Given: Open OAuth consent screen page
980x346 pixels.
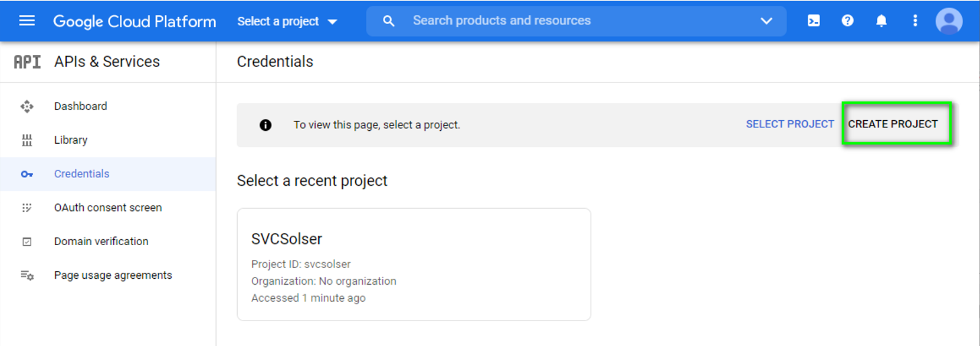Looking at the screenshot, I should click(x=107, y=207).
